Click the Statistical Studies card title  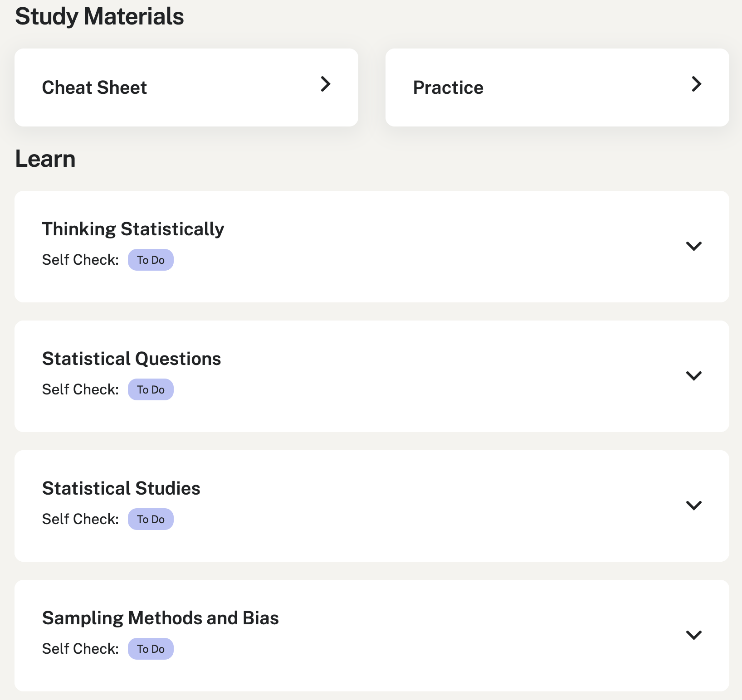pos(121,488)
